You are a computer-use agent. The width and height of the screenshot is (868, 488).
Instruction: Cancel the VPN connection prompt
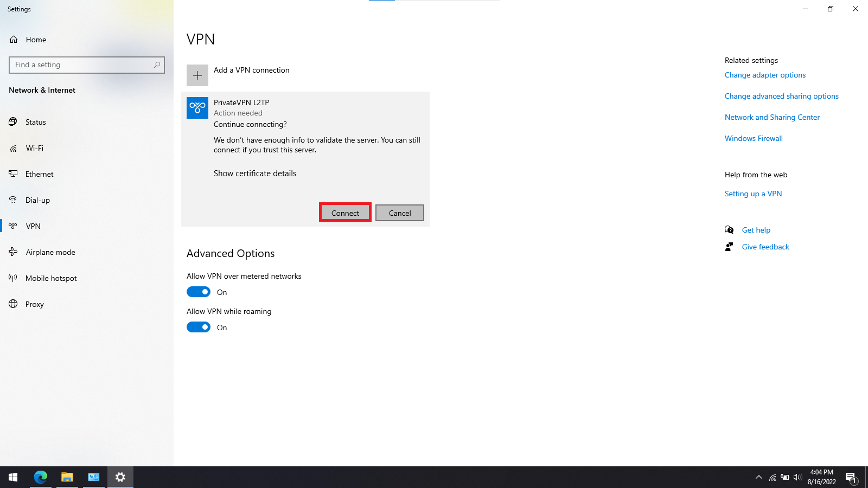tap(400, 213)
